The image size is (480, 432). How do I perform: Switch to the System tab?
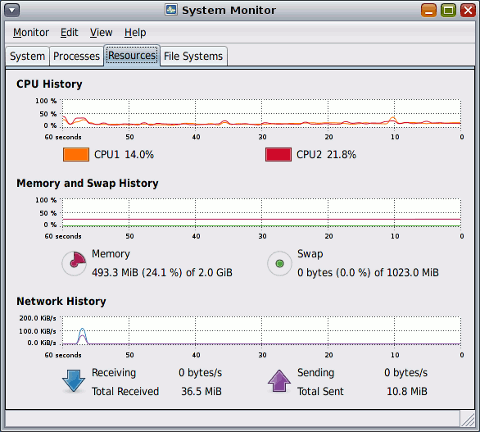[27, 56]
